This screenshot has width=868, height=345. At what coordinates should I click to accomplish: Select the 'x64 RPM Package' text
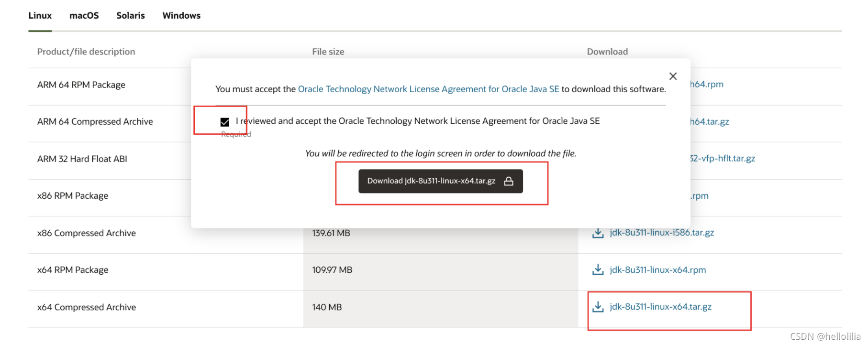point(73,270)
